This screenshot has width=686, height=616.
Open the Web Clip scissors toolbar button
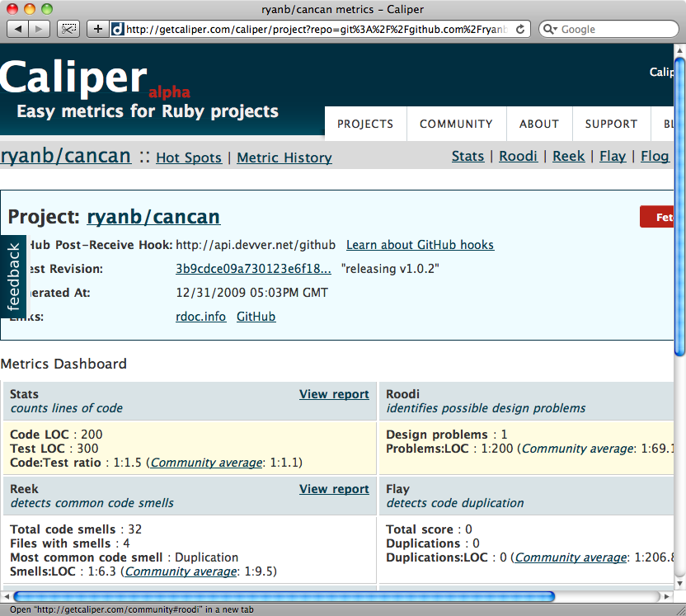point(68,30)
